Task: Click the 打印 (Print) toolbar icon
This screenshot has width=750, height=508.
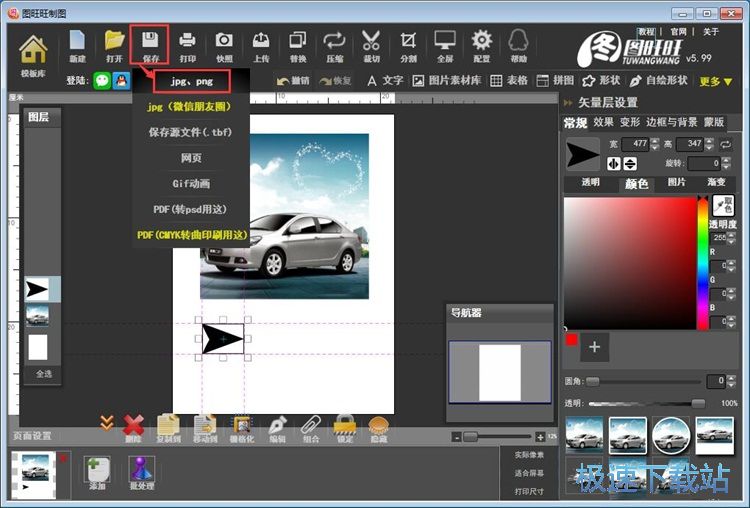Action: [x=187, y=45]
